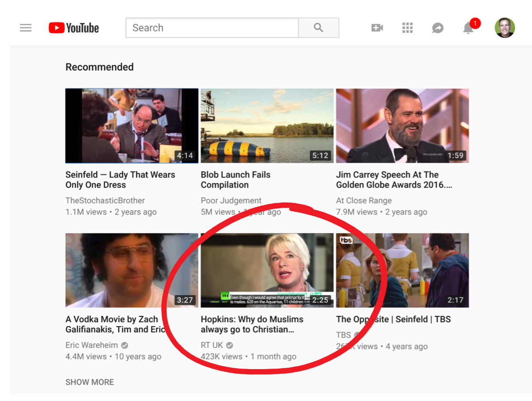The width and height of the screenshot is (532, 401).
Task: Click title 'The Opposite | Seinfeld | TBS'
Action: (x=393, y=319)
